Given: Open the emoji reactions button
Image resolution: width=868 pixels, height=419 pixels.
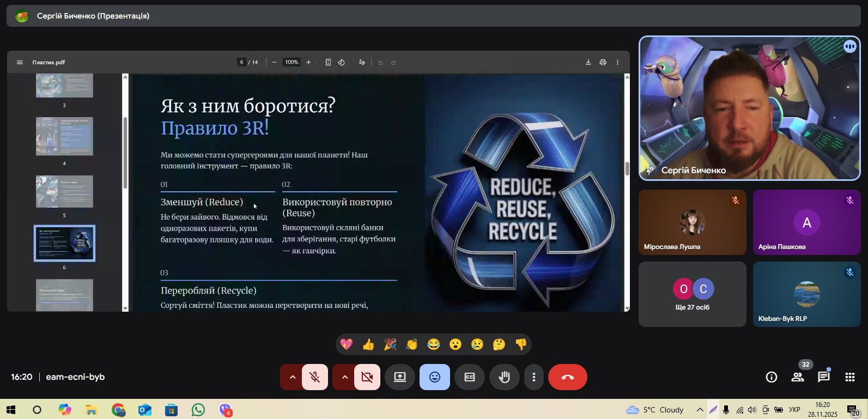Looking at the screenshot, I should coord(434,377).
